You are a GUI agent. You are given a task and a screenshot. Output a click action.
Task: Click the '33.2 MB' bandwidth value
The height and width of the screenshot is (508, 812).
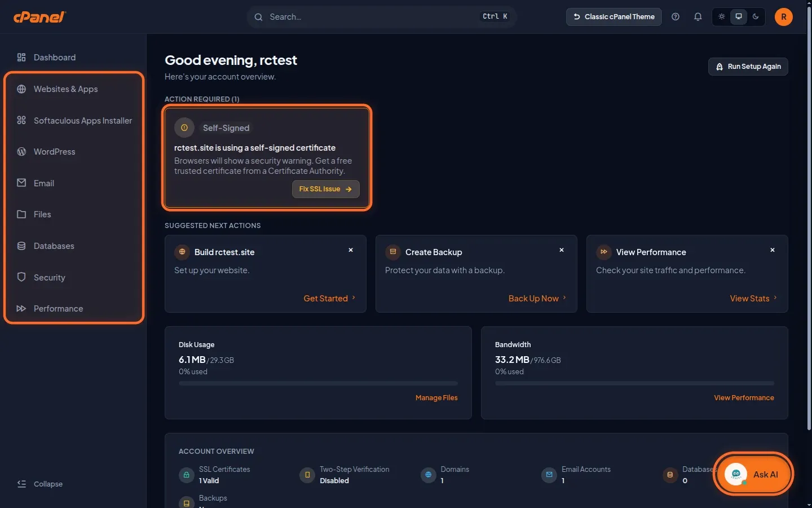(512, 360)
